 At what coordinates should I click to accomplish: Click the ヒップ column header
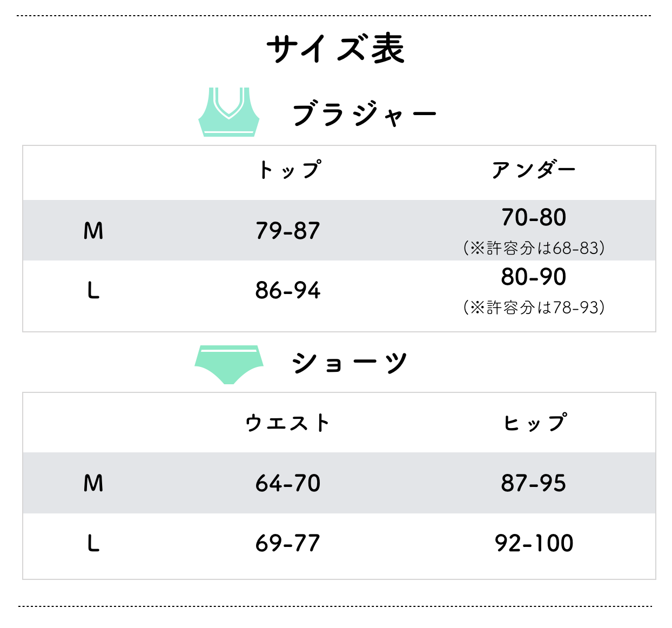point(535,423)
